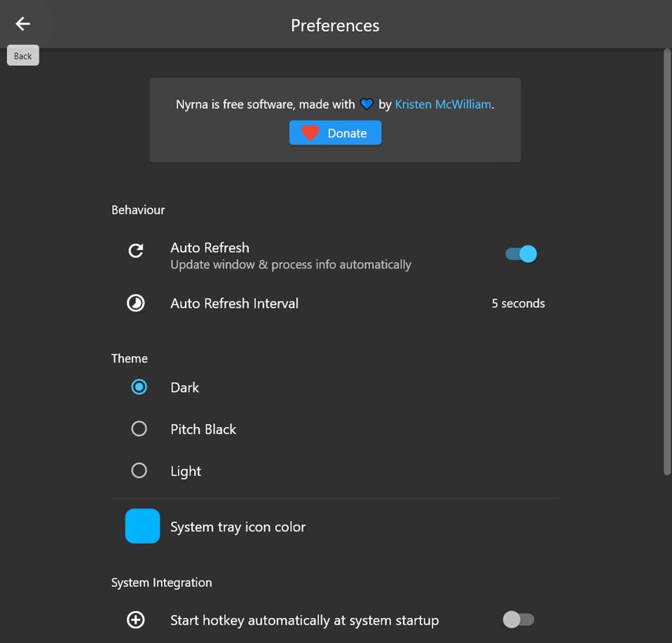672x643 pixels.
Task: Open the 5 seconds interval selector
Action: tap(518, 304)
